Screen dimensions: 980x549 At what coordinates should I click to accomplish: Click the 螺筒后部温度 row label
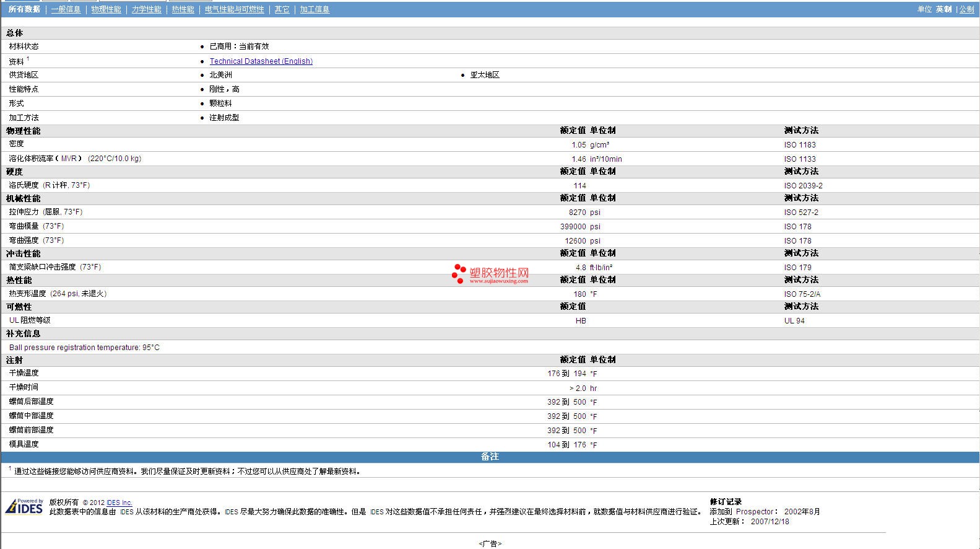(31, 402)
